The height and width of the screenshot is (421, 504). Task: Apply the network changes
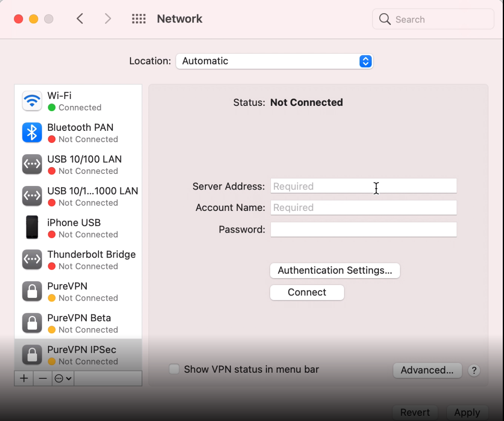[x=467, y=412]
